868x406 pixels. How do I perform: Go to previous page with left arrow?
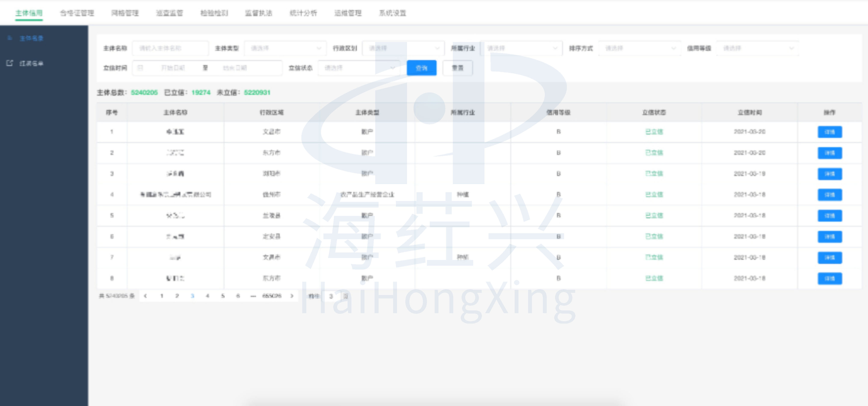(145, 296)
